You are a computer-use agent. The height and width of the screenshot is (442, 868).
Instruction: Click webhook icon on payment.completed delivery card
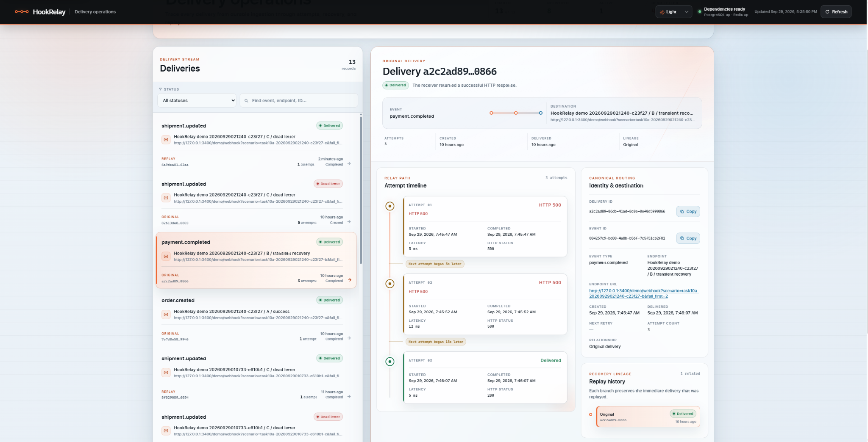166,256
